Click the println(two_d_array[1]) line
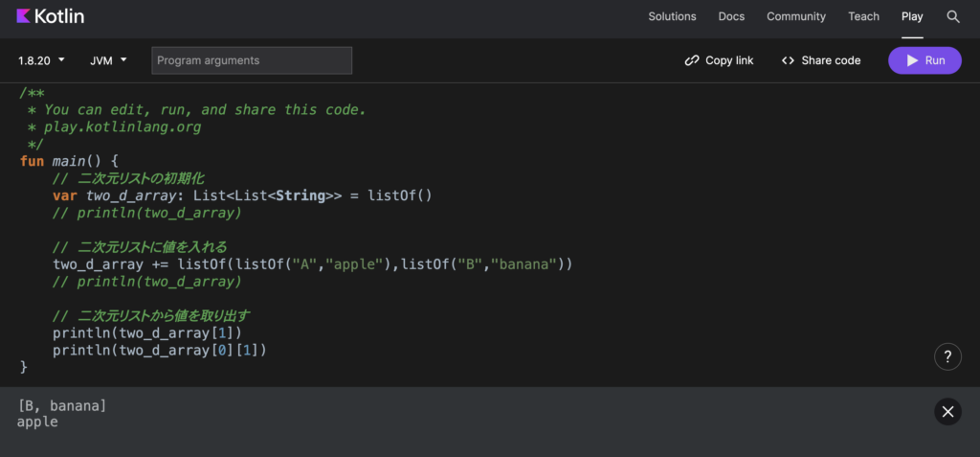Screen dimensions: 980x457 tap(146, 332)
